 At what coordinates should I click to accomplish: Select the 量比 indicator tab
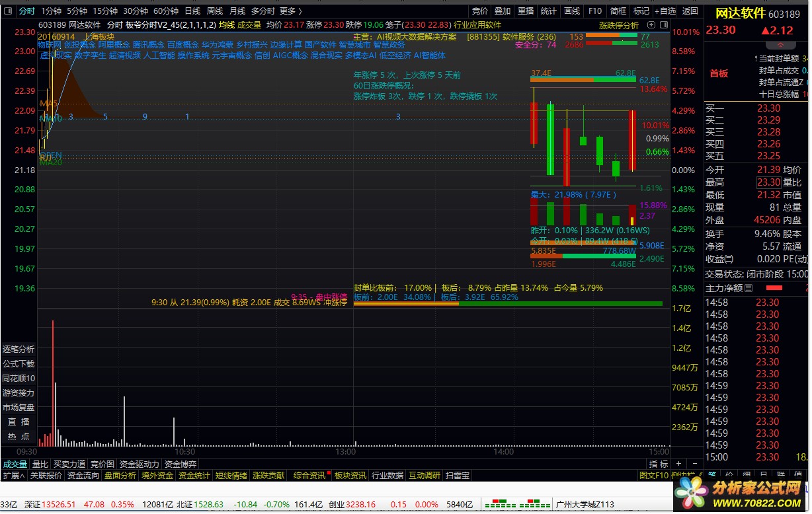pos(40,464)
